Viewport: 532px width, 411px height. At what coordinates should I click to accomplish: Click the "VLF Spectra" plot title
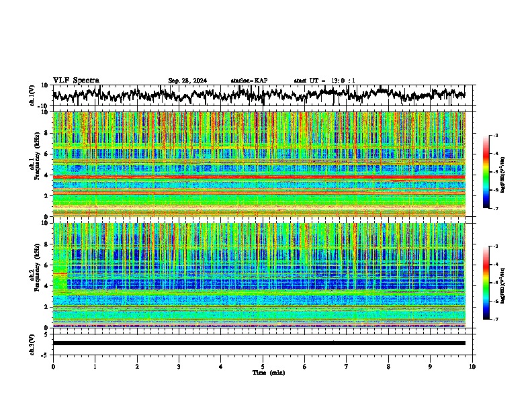pos(76,81)
